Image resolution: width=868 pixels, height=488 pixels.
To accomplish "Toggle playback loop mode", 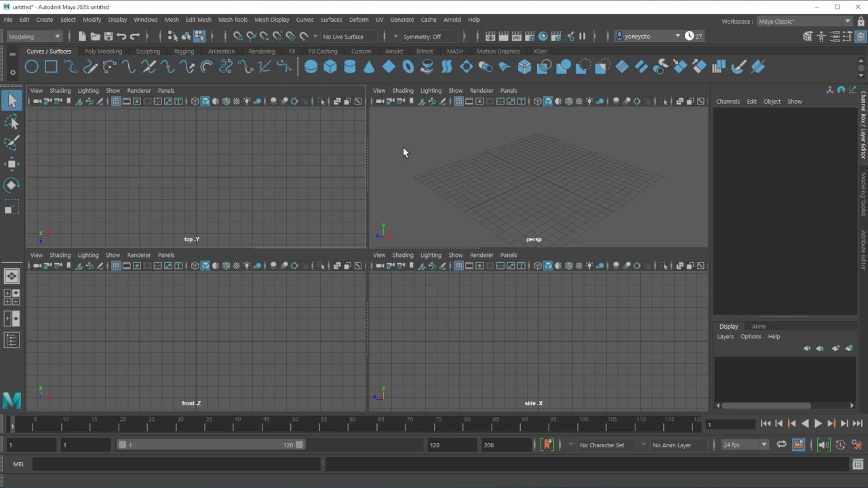I will coord(781,445).
